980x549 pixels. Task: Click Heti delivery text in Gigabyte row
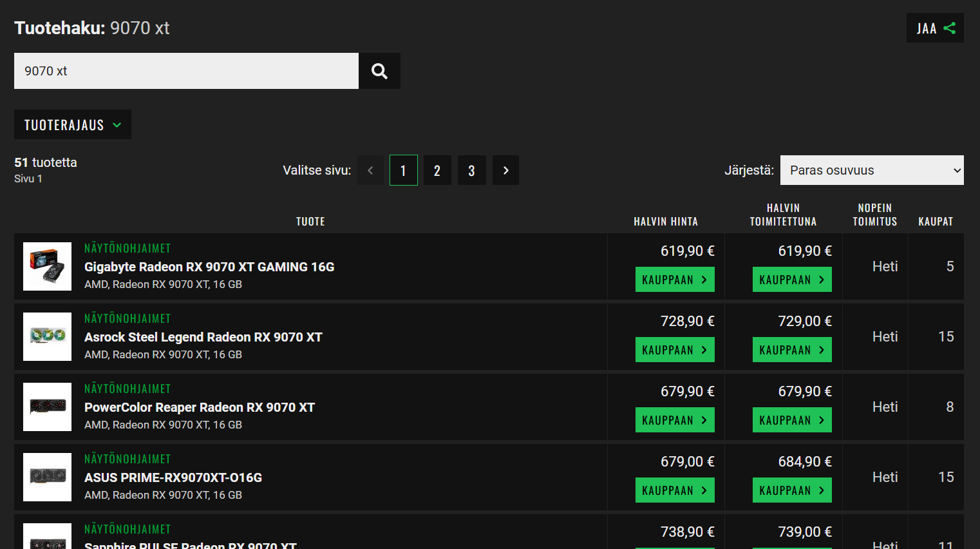pyautogui.click(x=885, y=267)
